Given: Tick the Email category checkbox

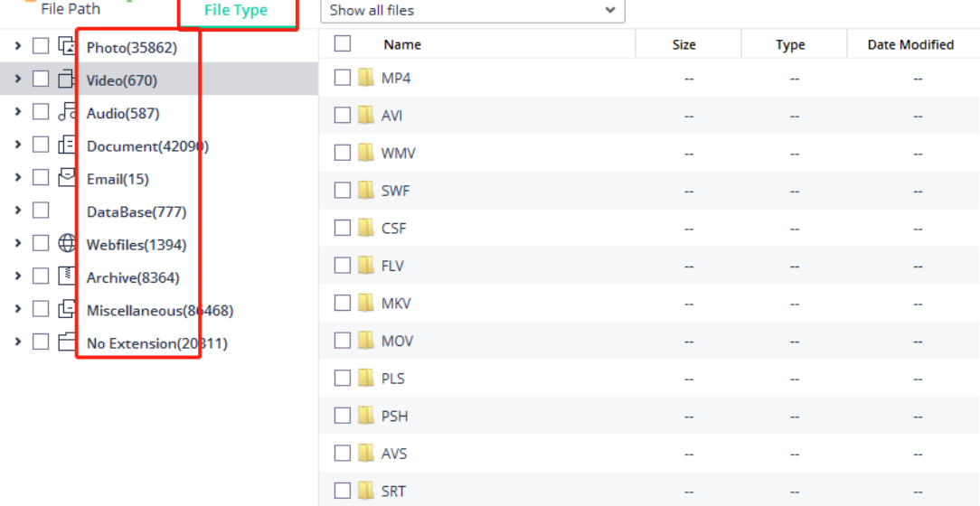Looking at the screenshot, I should (x=41, y=178).
